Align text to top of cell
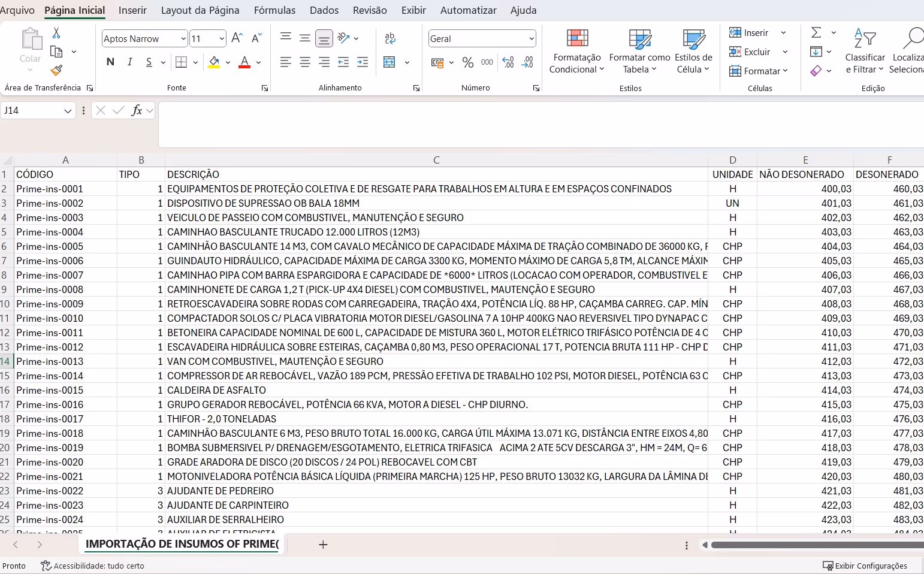Image resolution: width=924 pixels, height=574 pixels. [x=286, y=38]
